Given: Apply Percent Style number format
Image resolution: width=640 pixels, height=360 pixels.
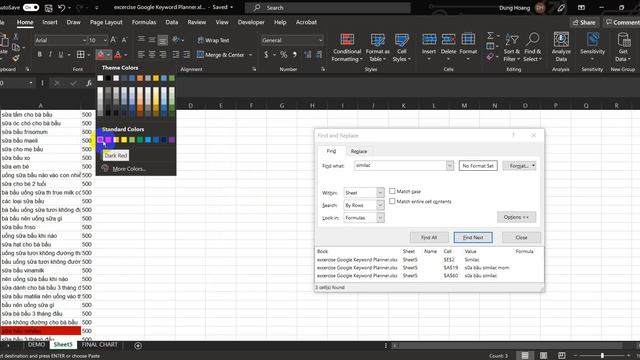Looking at the screenshot, I should [284, 54].
